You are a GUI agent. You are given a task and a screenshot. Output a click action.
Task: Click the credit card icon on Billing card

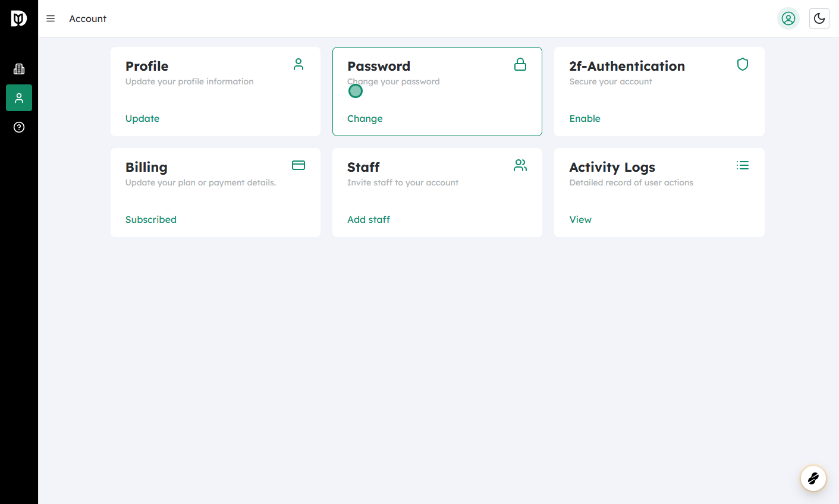tap(298, 165)
